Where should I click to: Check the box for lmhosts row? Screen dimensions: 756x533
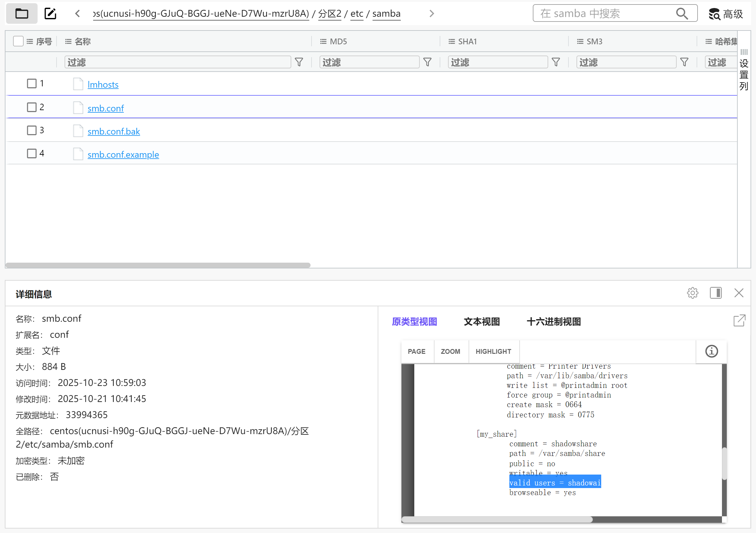[31, 83]
